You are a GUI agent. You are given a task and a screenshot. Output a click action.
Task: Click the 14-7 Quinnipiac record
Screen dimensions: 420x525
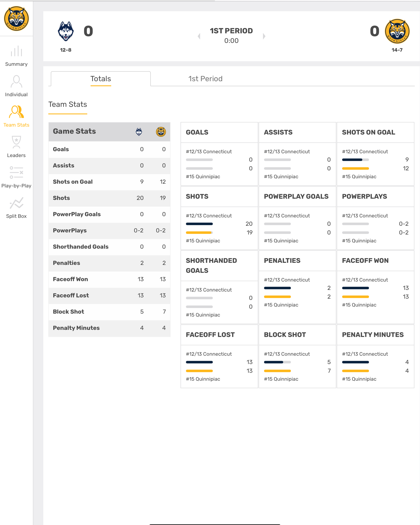(x=397, y=50)
